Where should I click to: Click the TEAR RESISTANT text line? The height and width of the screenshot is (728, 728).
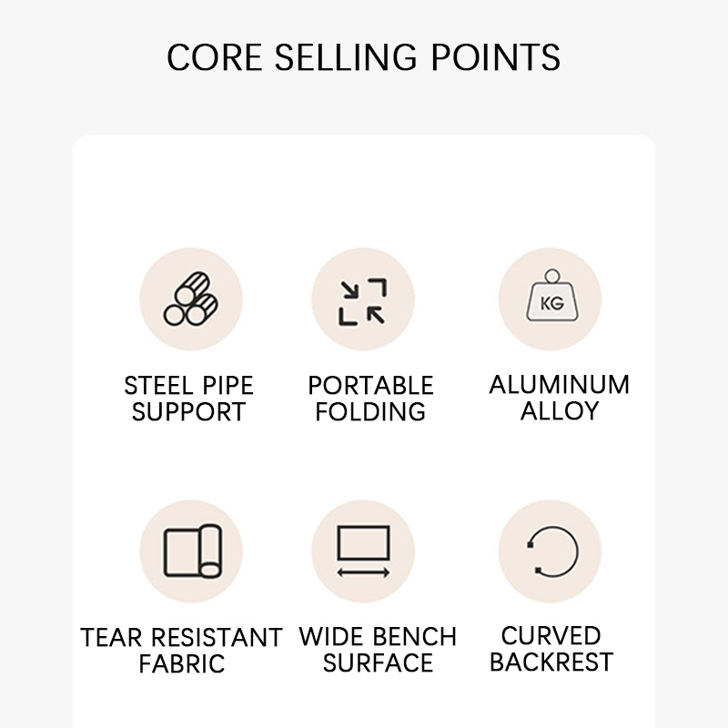pos(181,638)
